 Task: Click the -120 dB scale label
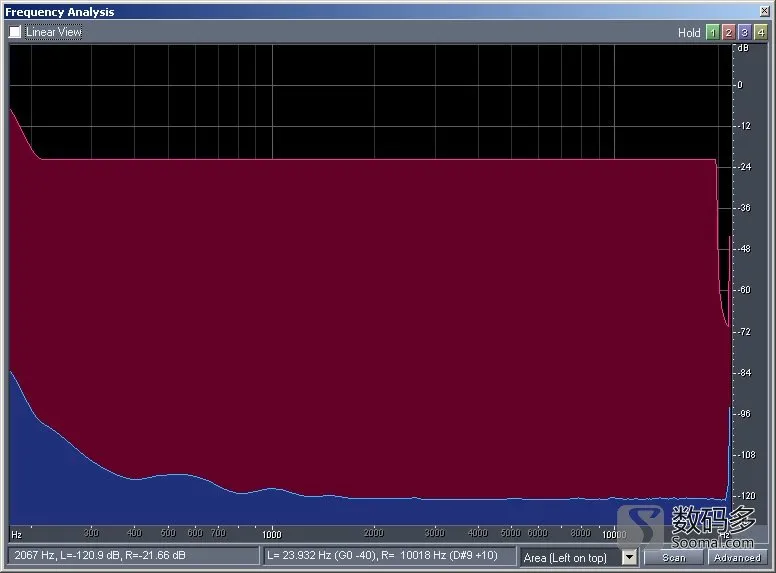(746, 495)
